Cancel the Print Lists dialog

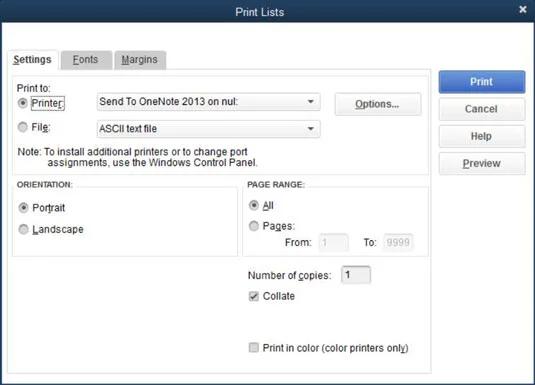point(482,109)
